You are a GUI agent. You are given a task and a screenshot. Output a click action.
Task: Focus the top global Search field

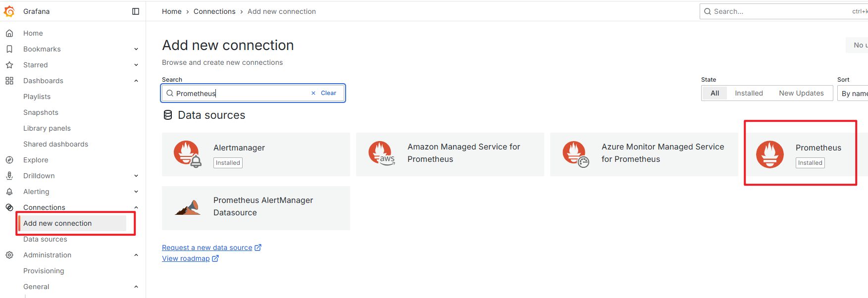click(x=784, y=11)
